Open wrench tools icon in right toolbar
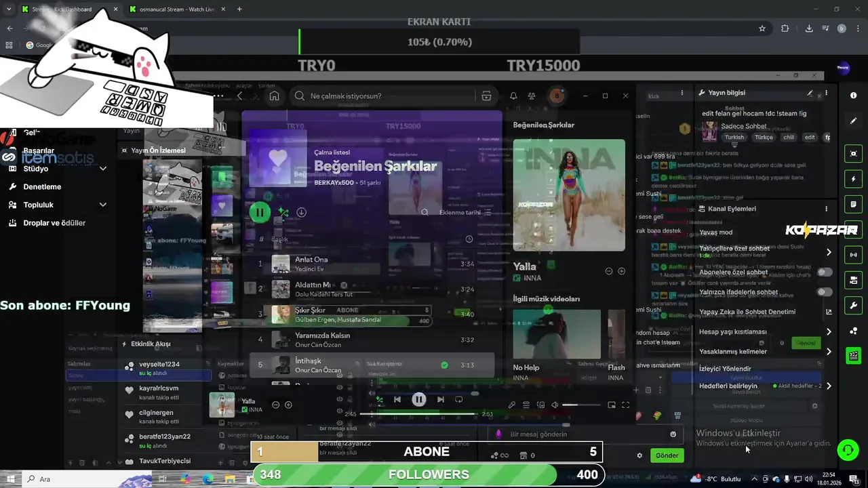The height and width of the screenshot is (488, 868). tap(854, 306)
